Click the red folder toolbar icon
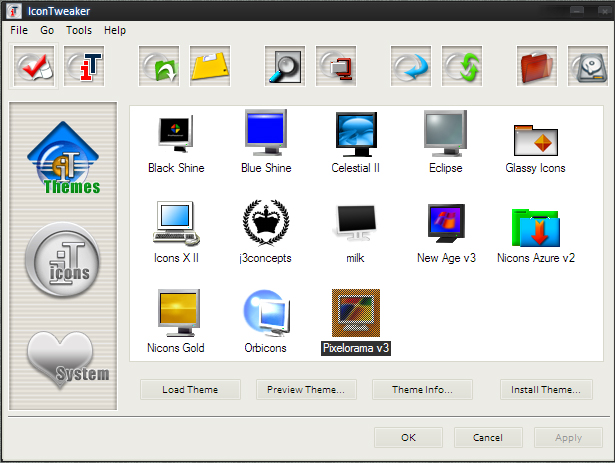Viewport: 615px width, 463px height. (x=537, y=66)
